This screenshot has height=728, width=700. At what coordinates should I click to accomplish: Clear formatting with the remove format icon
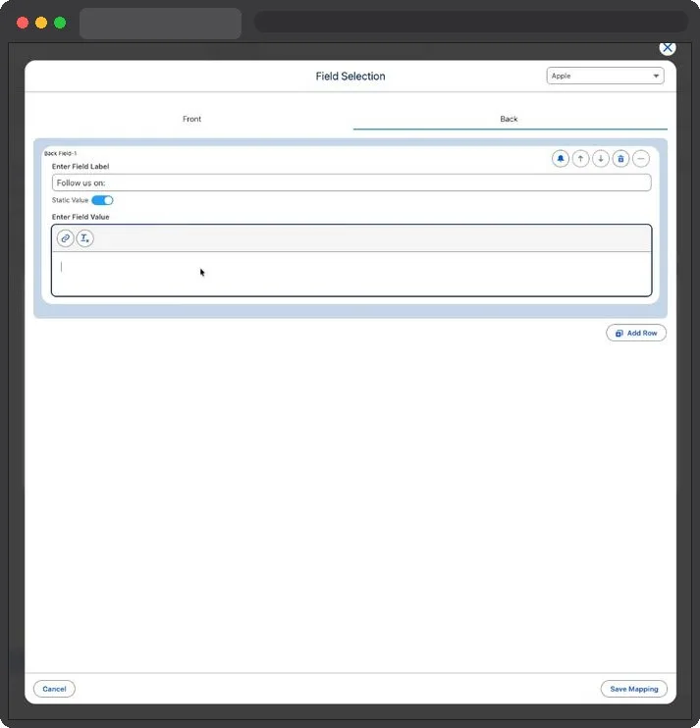tap(85, 238)
